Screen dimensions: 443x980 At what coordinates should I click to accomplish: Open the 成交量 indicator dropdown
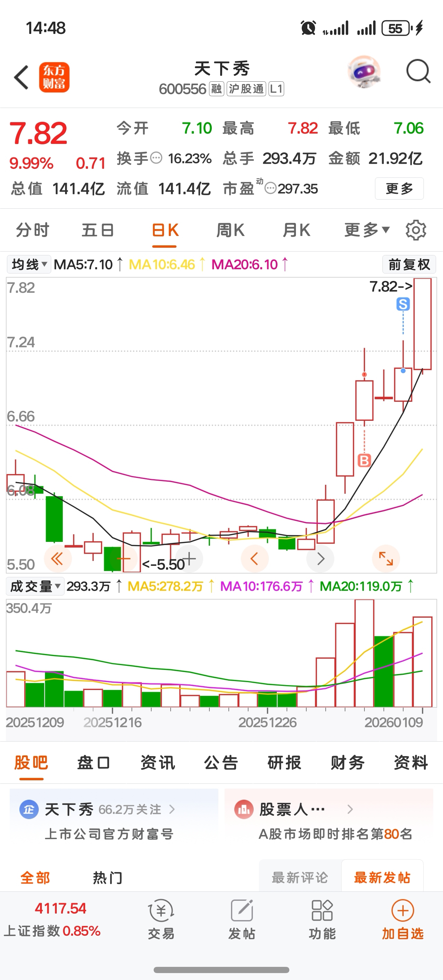(34, 586)
